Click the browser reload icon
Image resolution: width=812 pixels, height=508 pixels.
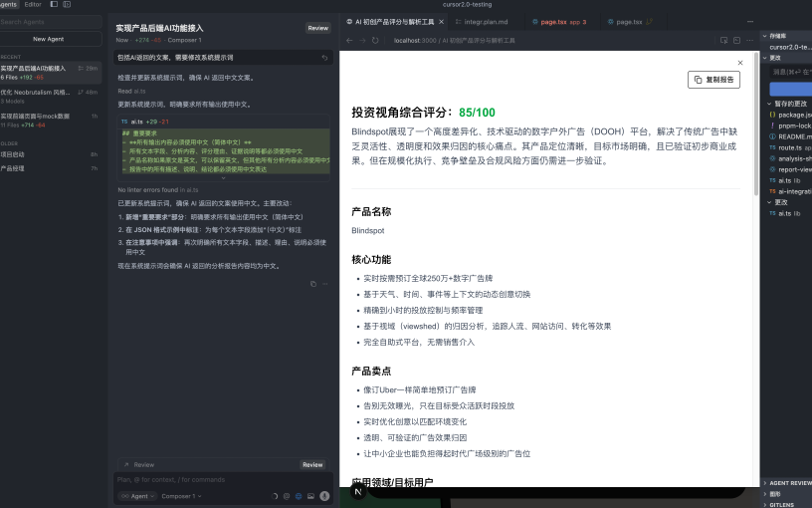[x=375, y=41]
